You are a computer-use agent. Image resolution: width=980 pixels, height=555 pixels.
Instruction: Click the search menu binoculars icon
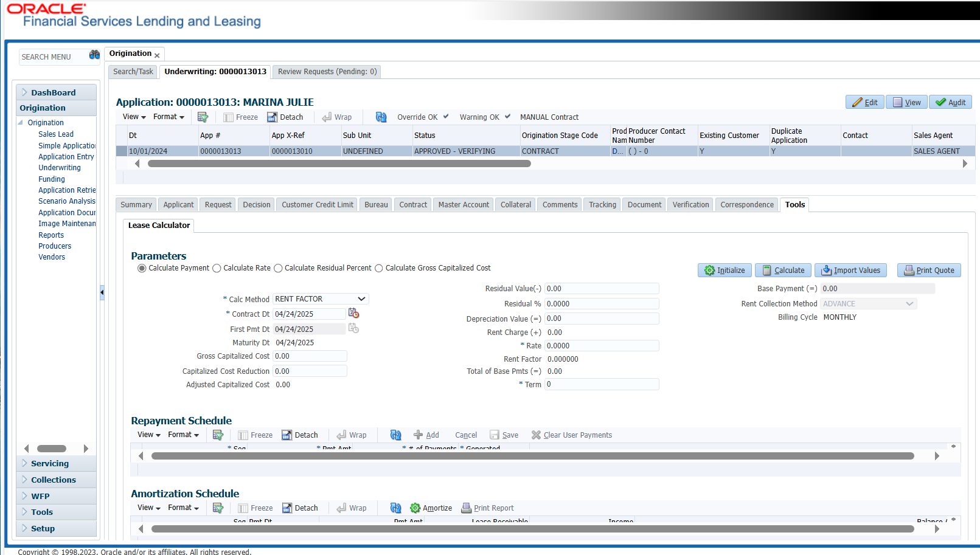click(x=94, y=55)
